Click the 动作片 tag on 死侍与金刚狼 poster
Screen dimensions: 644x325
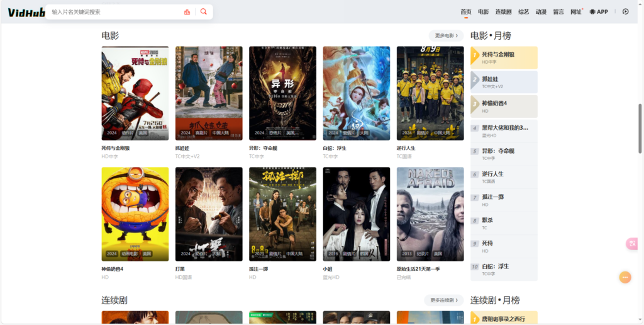tap(127, 133)
